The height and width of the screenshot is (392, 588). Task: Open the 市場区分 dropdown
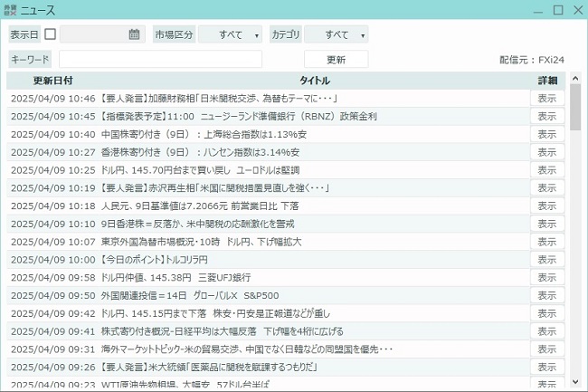[x=231, y=34]
